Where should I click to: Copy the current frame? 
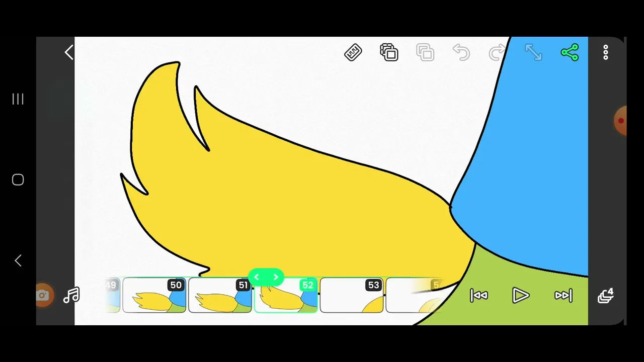coord(389,53)
